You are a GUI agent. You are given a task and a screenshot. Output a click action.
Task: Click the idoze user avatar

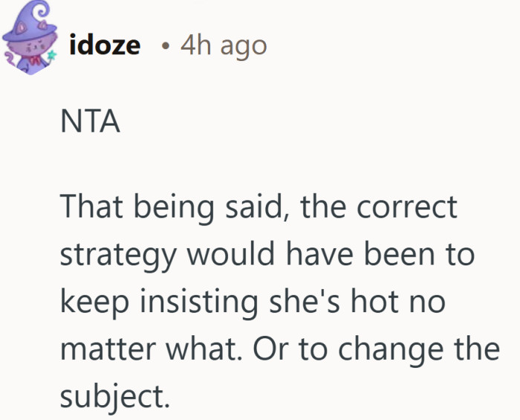pyautogui.click(x=30, y=45)
